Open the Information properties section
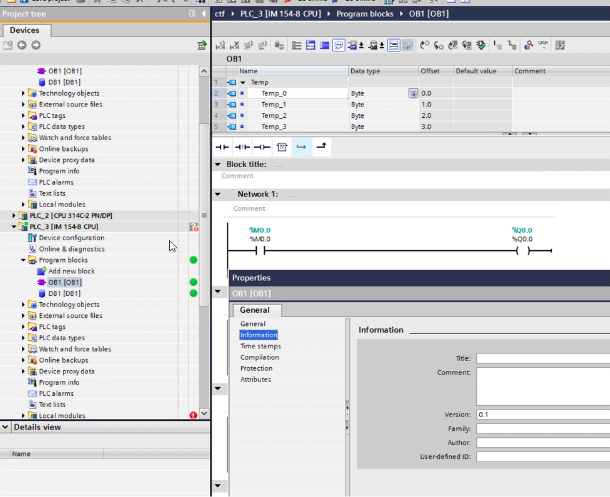The width and height of the screenshot is (610, 497). 259,335
